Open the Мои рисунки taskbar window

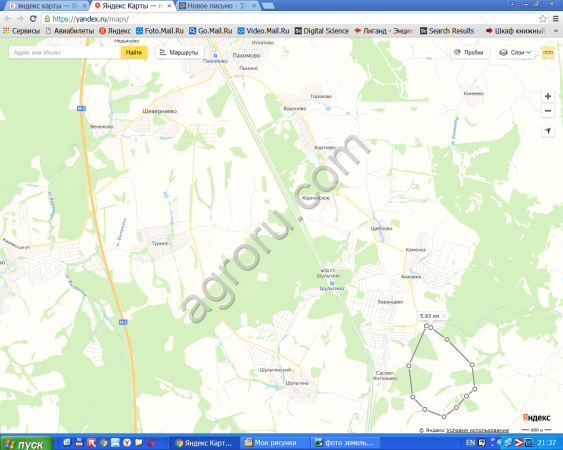[274, 443]
